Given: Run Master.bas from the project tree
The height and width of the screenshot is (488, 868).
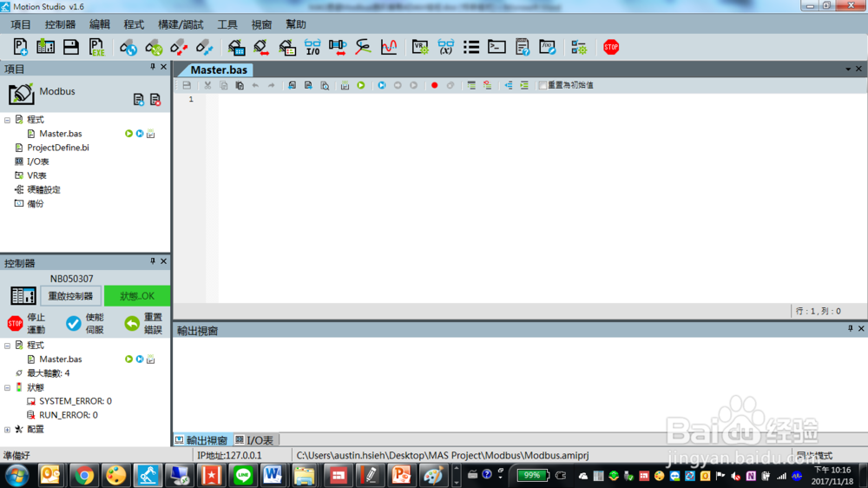Looking at the screenshot, I should [x=128, y=134].
